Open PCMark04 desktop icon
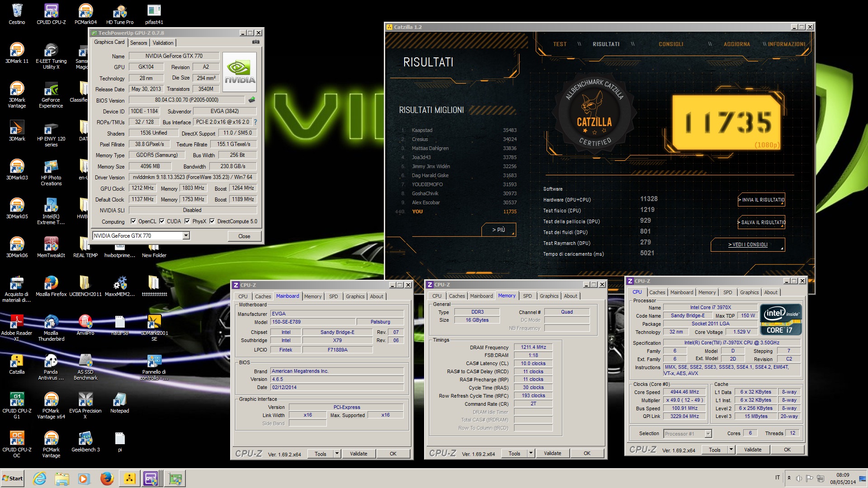The width and height of the screenshot is (868, 488). point(85,14)
